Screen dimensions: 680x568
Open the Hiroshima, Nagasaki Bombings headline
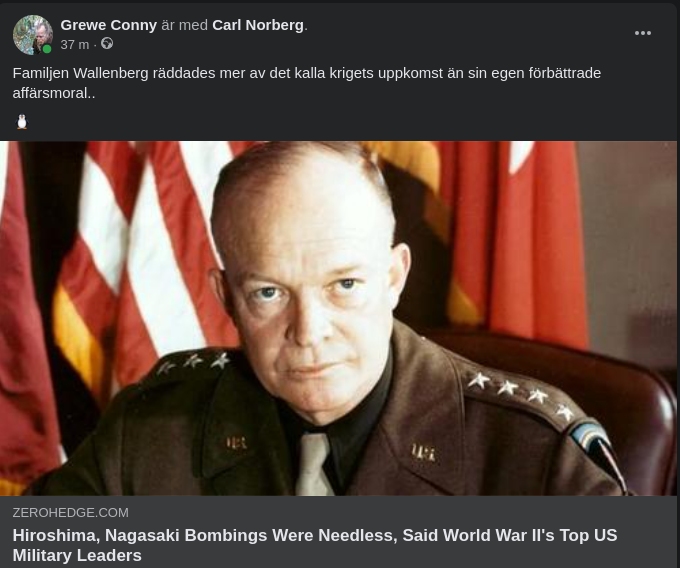coord(315,545)
